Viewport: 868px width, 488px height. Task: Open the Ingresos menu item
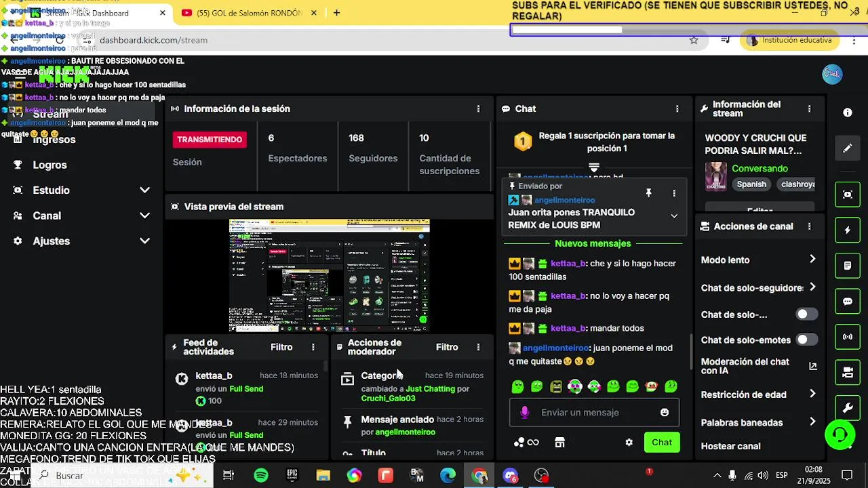[x=54, y=140]
